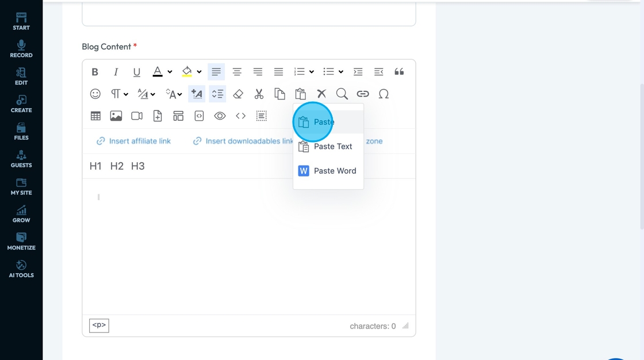
Task: Open START in the sidebar
Action: [x=21, y=22]
